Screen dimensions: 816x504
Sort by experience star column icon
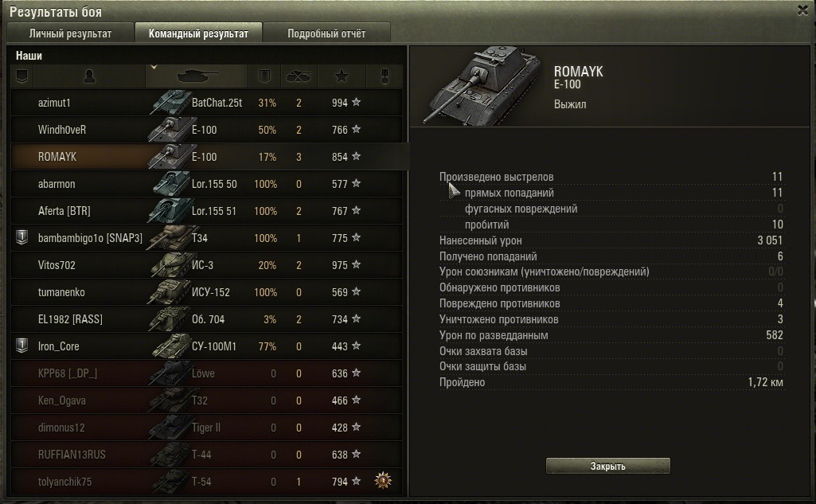342,76
